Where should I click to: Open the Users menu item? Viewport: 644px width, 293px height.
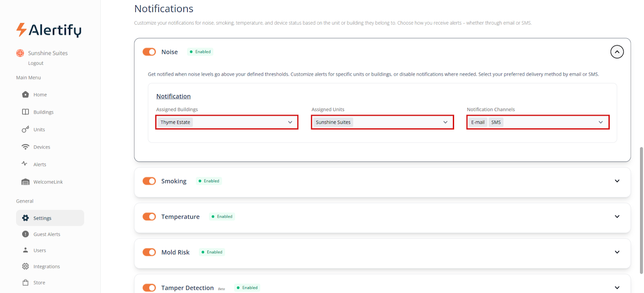pos(39,250)
